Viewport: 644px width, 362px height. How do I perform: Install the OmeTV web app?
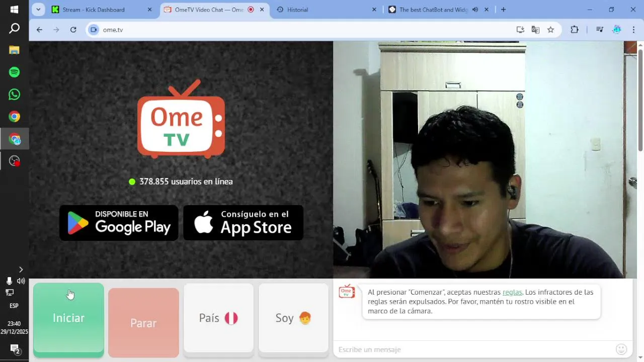point(520,30)
